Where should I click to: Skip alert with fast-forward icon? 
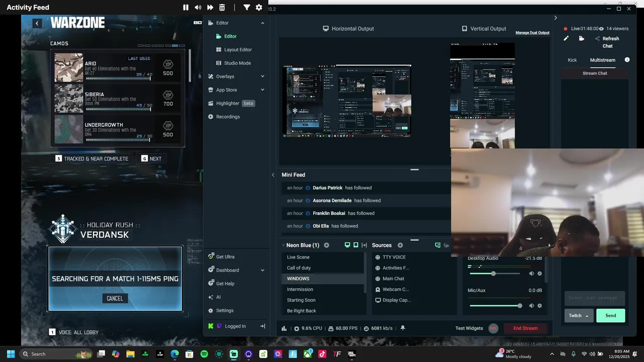210,8
